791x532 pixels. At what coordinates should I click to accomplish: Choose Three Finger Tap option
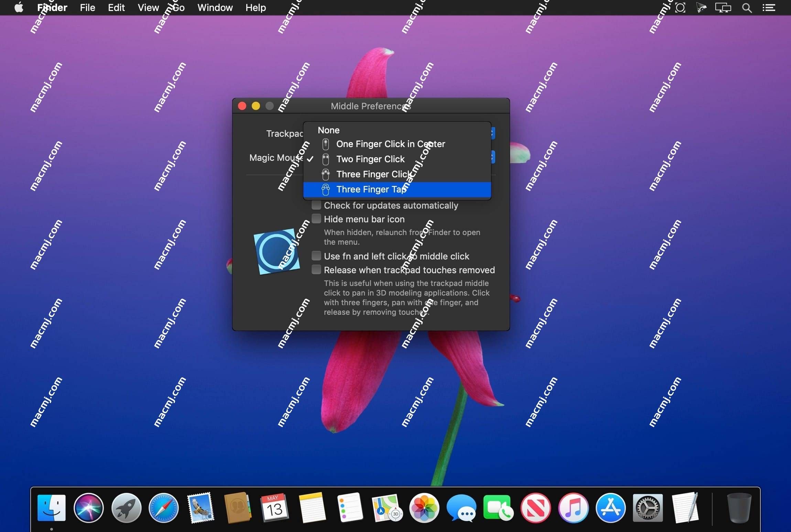point(397,189)
